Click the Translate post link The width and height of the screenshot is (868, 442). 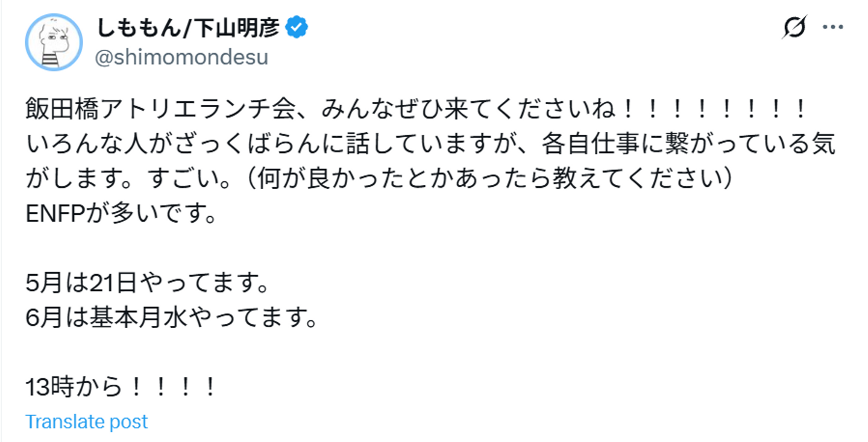point(86,422)
